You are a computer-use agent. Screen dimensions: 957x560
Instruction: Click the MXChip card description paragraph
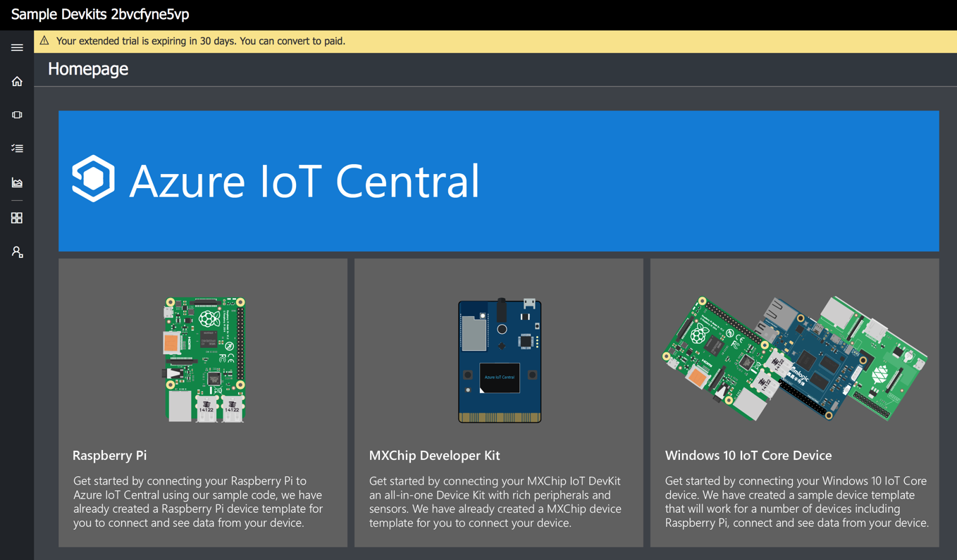click(x=495, y=502)
